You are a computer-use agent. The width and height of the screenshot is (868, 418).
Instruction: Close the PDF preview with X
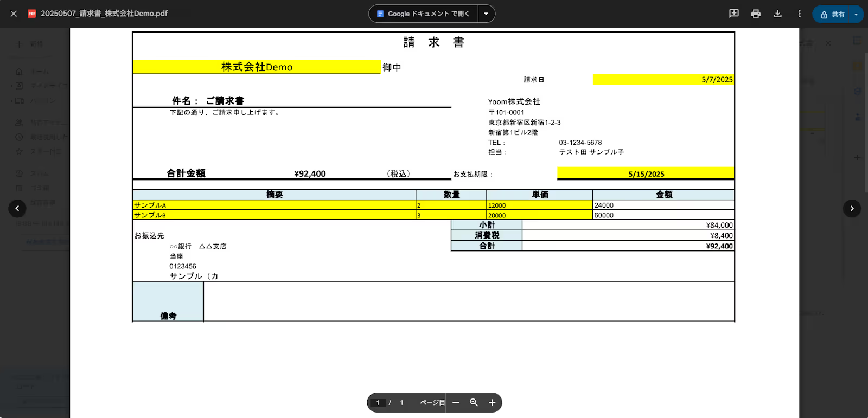coord(14,14)
